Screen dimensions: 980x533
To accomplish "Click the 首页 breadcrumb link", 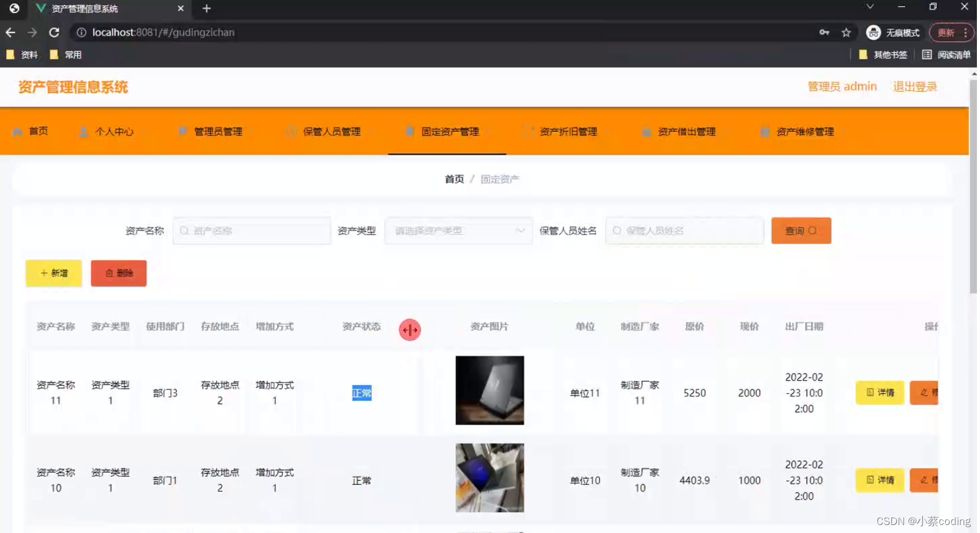I will 455,179.
